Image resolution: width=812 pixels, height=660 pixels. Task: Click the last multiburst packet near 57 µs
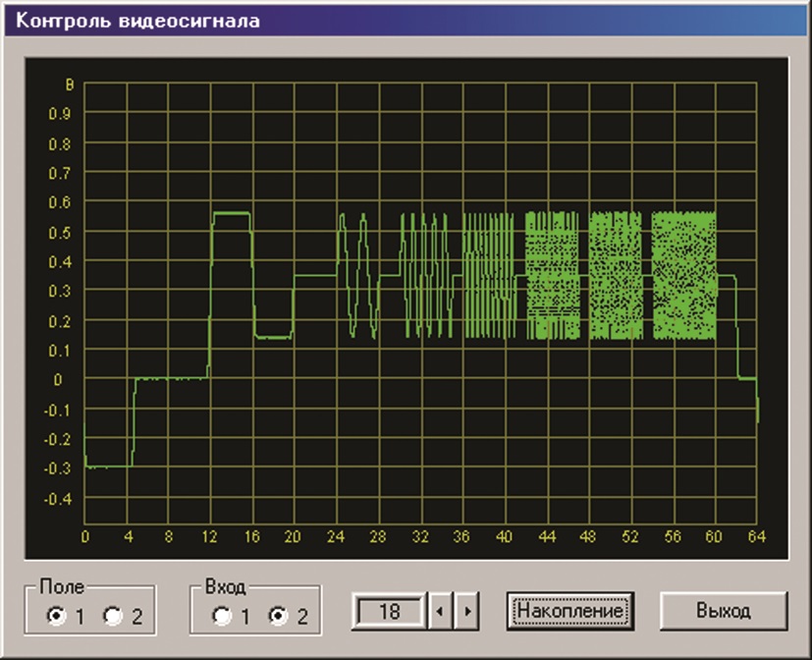(684, 276)
